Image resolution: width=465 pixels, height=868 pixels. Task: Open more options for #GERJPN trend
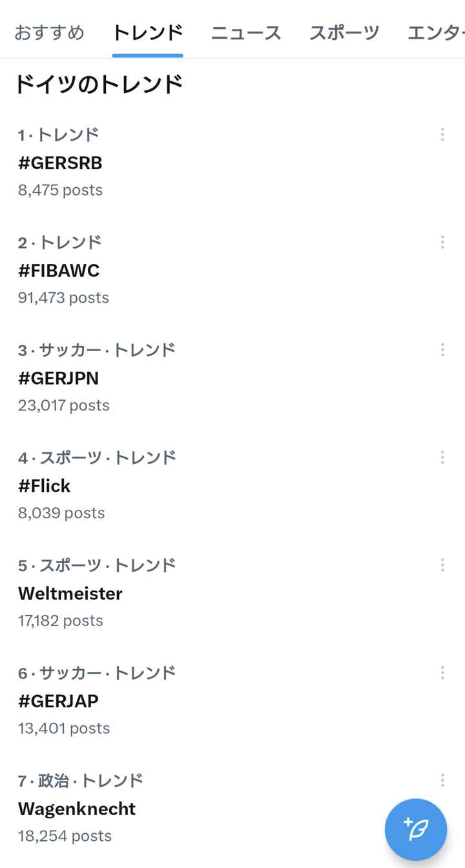(x=442, y=350)
